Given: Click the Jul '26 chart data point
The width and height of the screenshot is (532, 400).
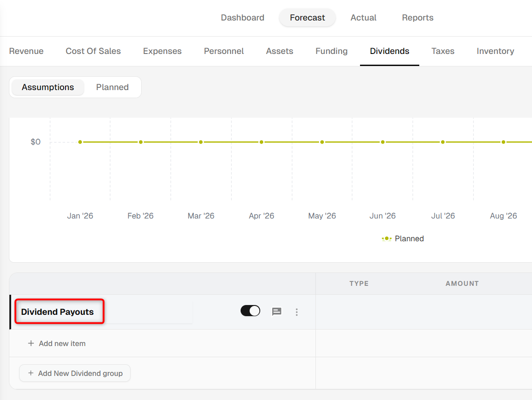Looking at the screenshot, I should (x=443, y=142).
